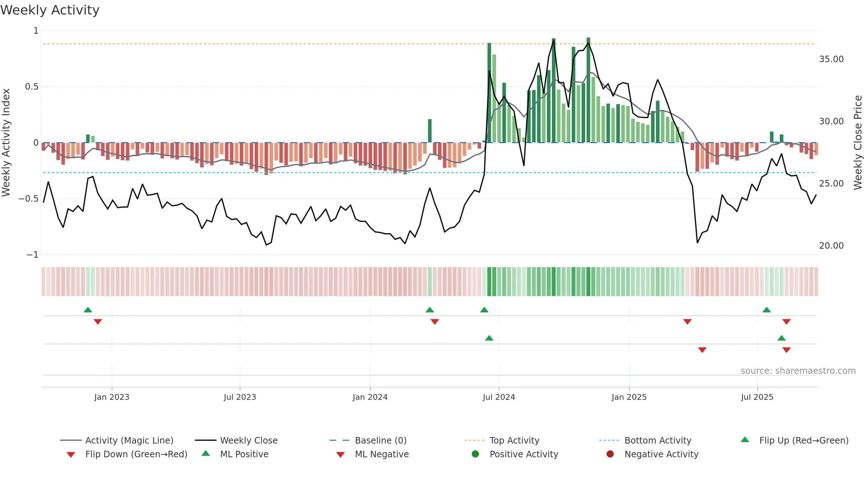This screenshot has width=868, height=488.
Task: Click the Flip Down marker just before Jan 2023
Action: pos(98,322)
